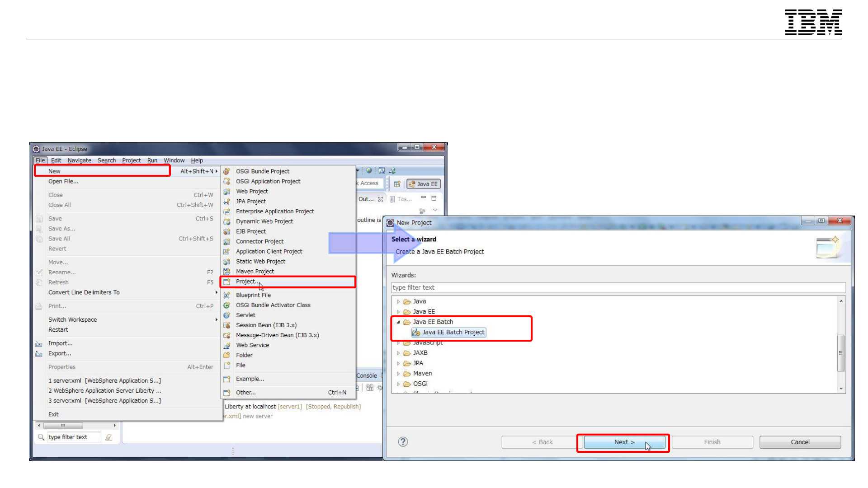This screenshot has height=488, width=868.
Task: Select the Java EE Batch Project wizard
Action: coord(453,332)
